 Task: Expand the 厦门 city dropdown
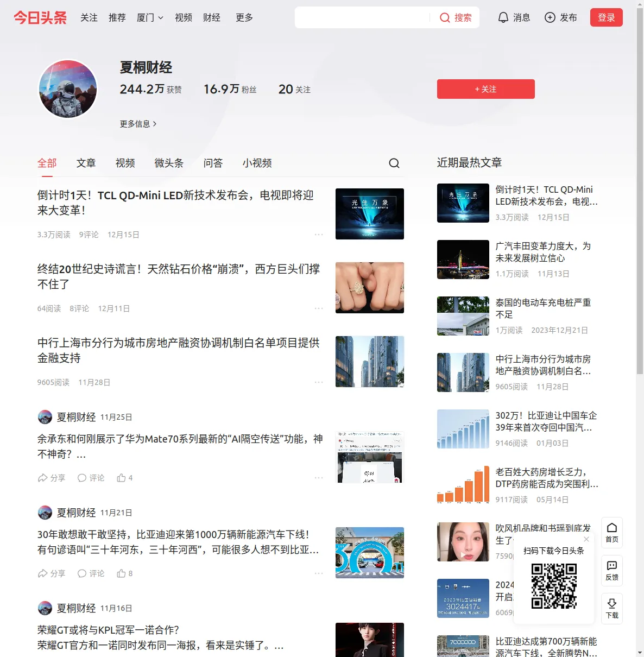coord(150,18)
